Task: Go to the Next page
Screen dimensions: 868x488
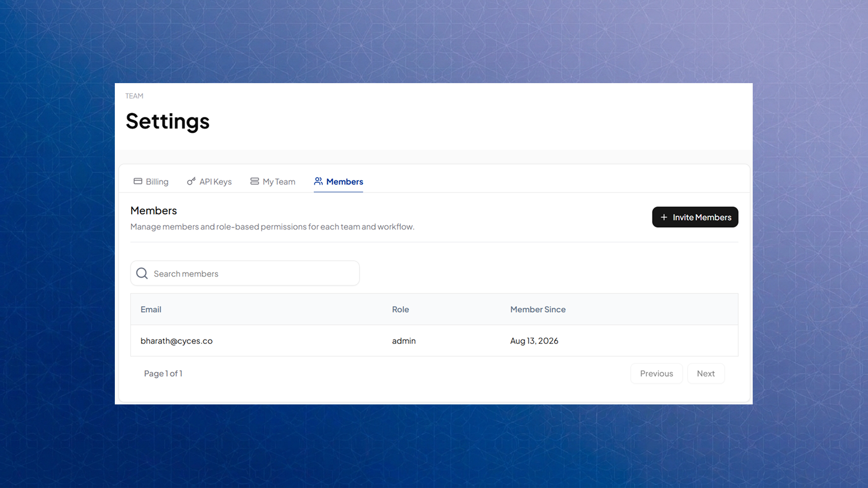Action: pos(706,374)
